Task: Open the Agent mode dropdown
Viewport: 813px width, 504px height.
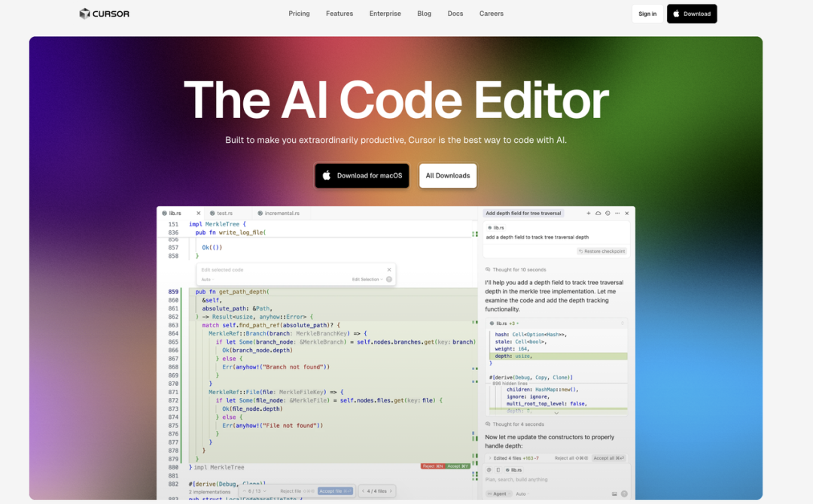Action: [499, 493]
